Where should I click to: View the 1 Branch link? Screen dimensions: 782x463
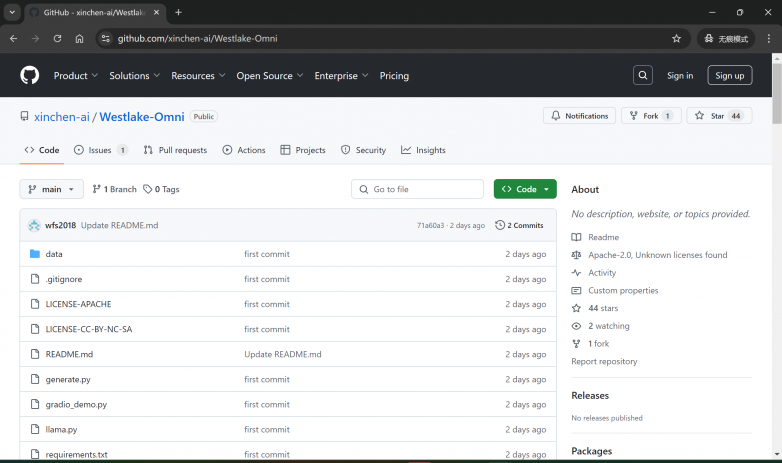[x=114, y=189]
